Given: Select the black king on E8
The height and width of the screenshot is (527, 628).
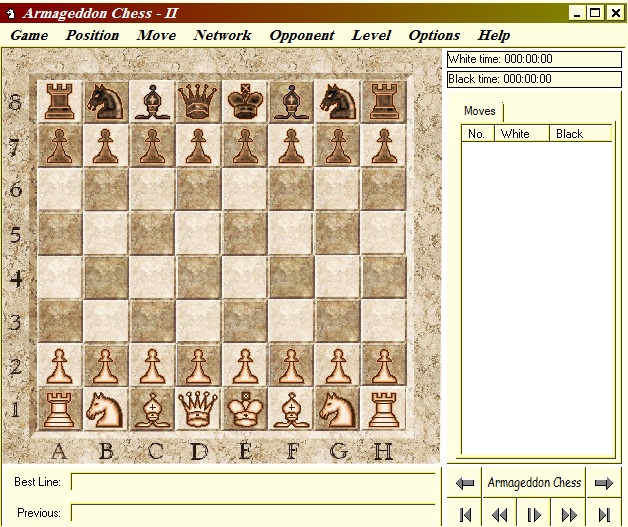Looking at the screenshot, I should point(245,102).
